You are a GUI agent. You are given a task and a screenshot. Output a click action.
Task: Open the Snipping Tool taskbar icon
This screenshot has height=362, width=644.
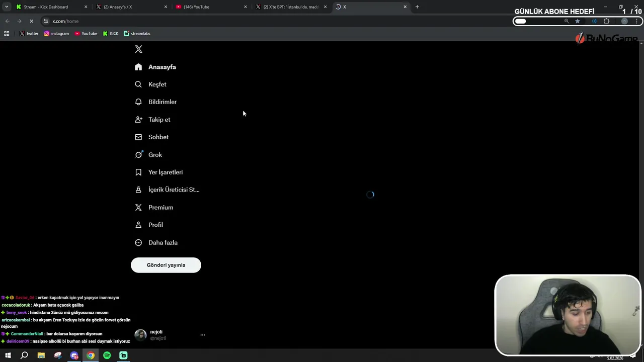coord(58,355)
